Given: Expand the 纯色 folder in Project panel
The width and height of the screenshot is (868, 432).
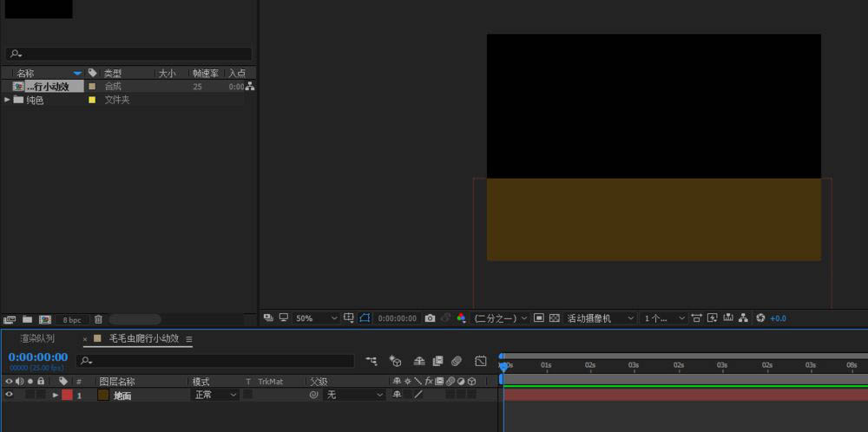Looking at the screenshot, I should point(8,100).
